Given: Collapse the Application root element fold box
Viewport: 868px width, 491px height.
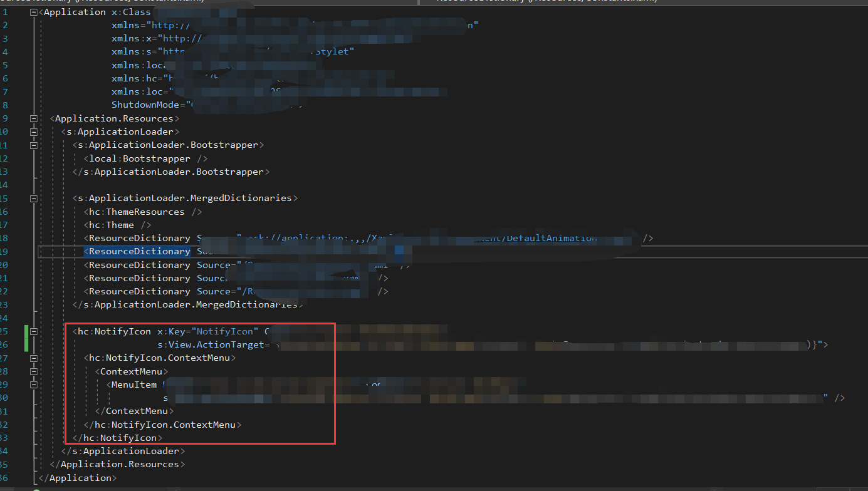Looking at the screenshot, I should pos(33,11).
